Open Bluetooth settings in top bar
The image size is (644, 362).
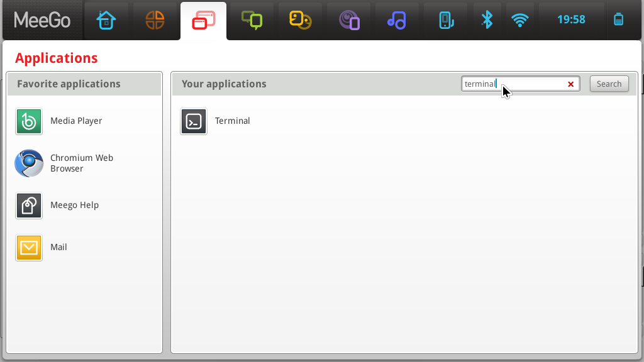(487, 19)
